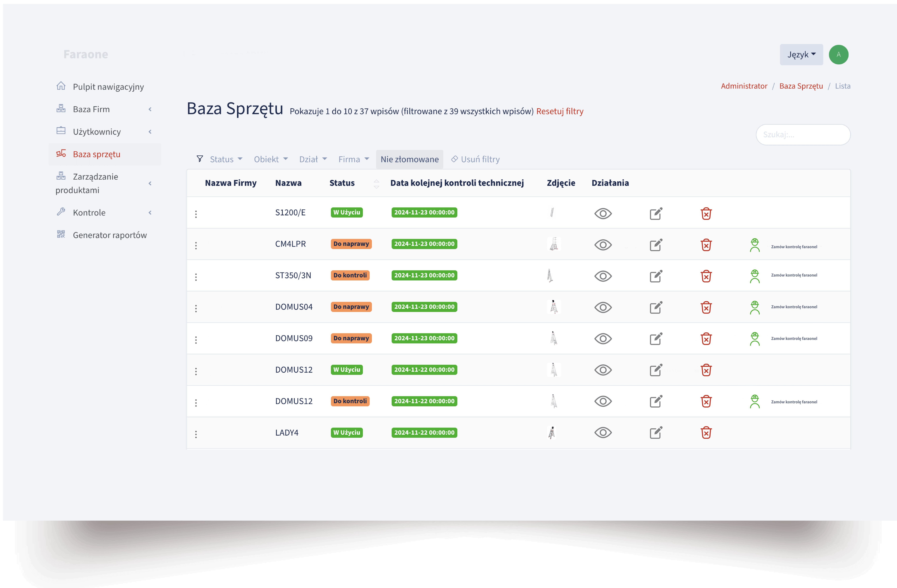Image resolution: width=897 pixels, height=588 pixels.
Task: Click the home icon next to Pulpit nawigacyjny
Action: point(61,86)
